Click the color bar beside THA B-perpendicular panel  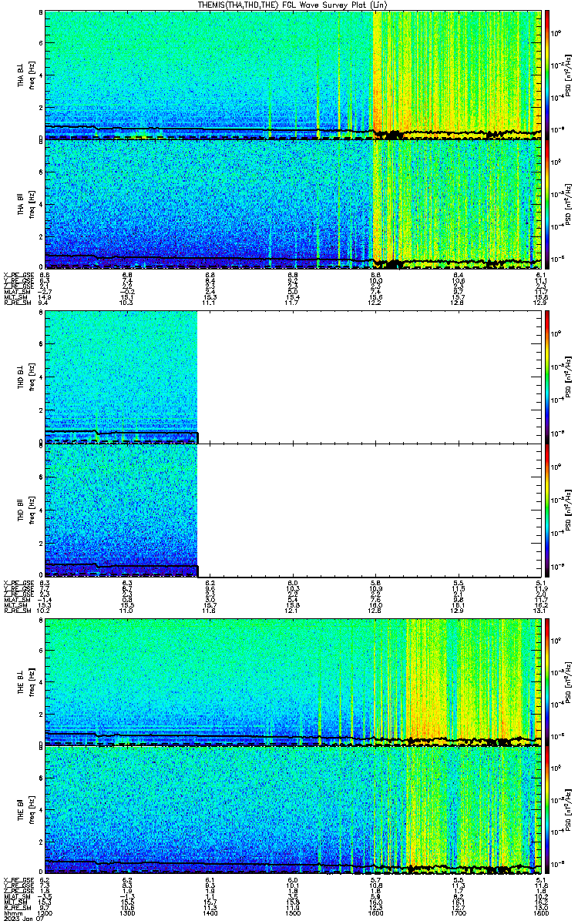click(547, 75)
